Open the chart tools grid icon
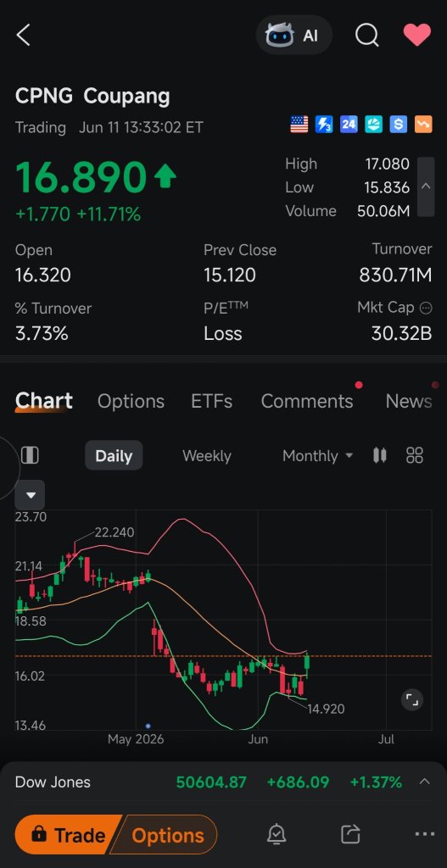Screen dimensions: 447x868 coord(414,455)
